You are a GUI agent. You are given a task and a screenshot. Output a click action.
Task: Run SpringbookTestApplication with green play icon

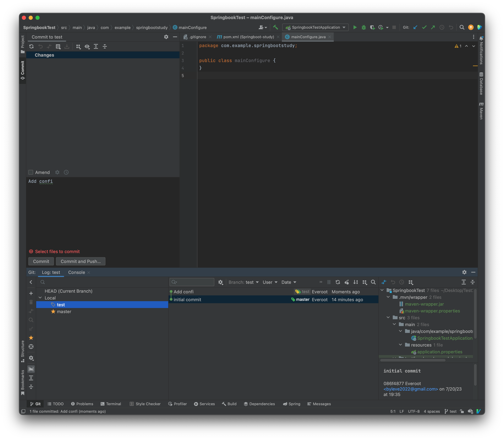(x=355, y=27)
